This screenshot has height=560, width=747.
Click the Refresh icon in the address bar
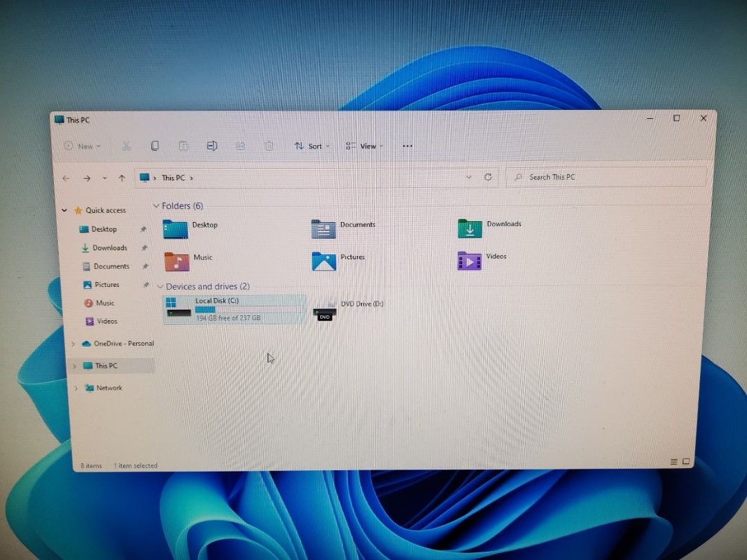(x=488, y=177)
